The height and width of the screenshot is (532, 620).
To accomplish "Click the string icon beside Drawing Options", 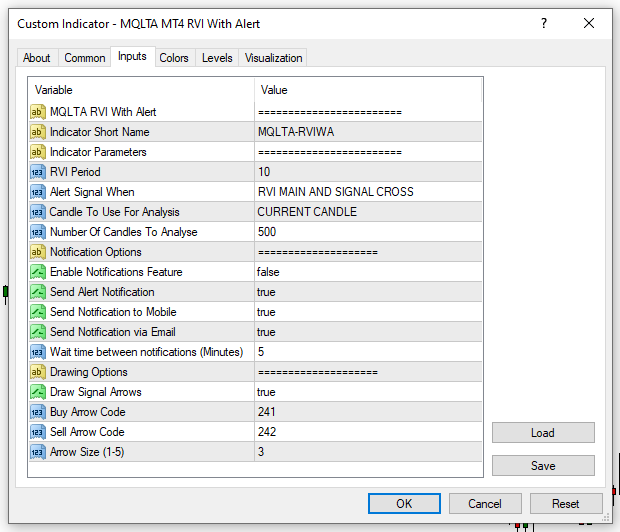I will (x=38, y=372).
